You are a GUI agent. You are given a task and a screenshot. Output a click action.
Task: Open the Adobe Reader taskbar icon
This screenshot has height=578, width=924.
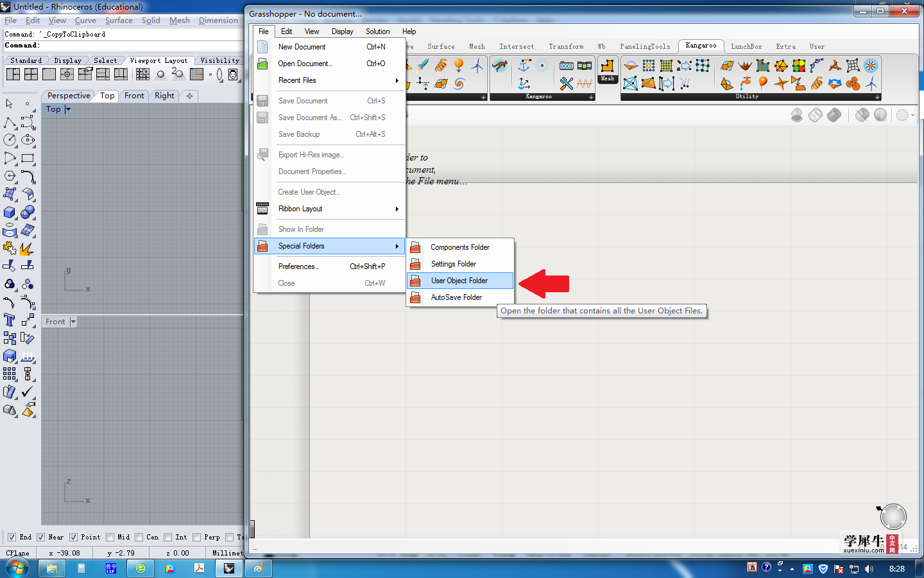(200, 568)
